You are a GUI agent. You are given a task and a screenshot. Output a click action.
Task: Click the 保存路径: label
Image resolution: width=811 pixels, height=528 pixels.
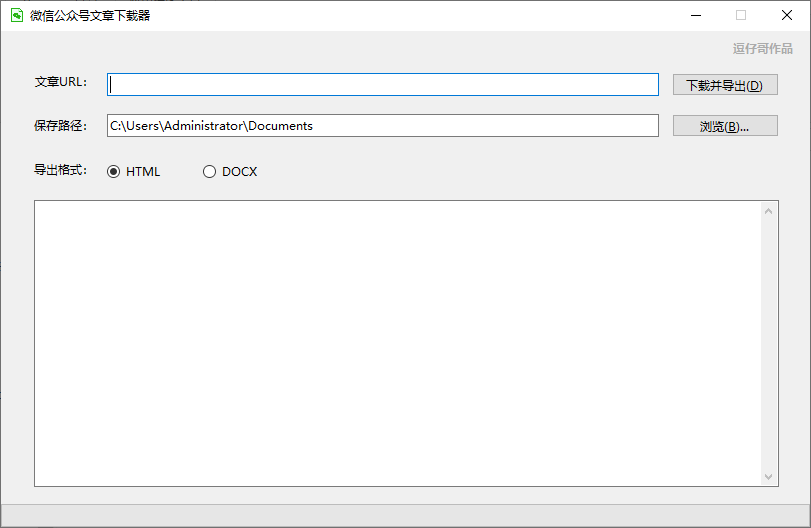pos(61,126)
